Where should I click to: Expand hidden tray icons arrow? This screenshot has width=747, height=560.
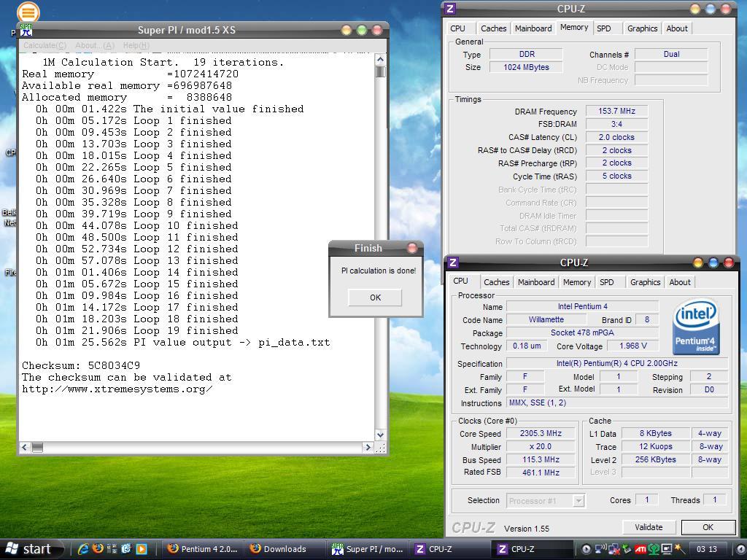587,549
